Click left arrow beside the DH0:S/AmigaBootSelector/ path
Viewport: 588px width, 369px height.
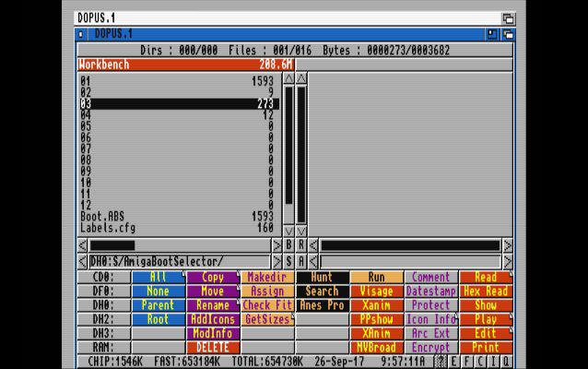click(x=83, y=262)
